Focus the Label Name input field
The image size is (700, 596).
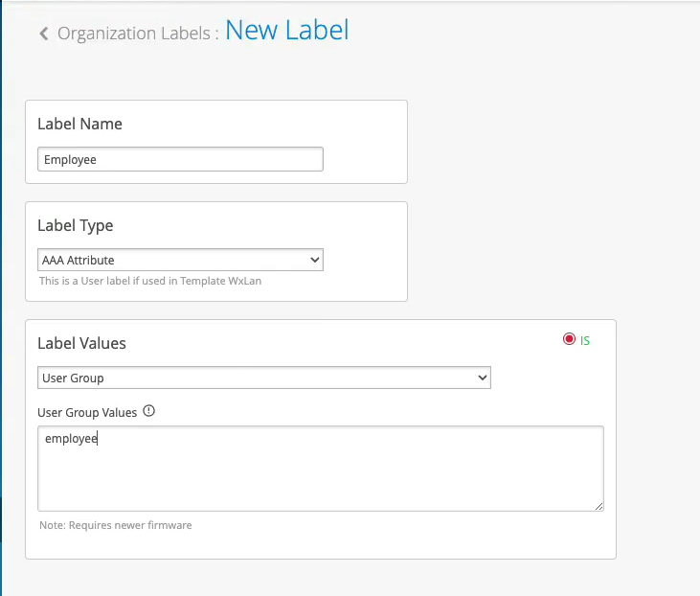180,159
